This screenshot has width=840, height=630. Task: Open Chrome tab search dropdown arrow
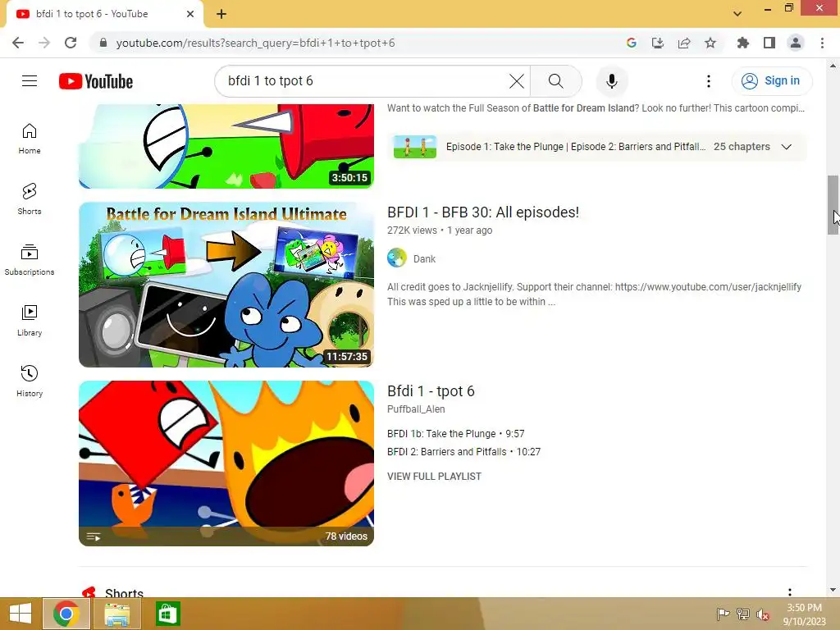(x=737, y=14)
